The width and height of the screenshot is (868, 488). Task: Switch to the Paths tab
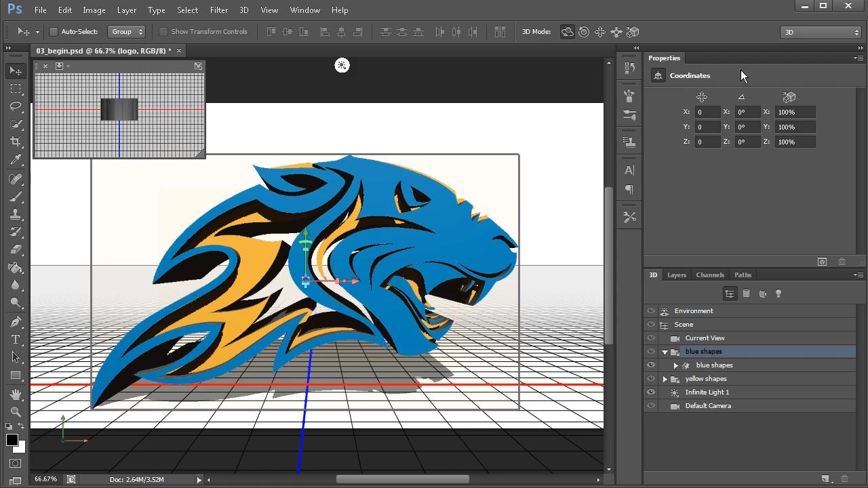[x=743, y=274]
